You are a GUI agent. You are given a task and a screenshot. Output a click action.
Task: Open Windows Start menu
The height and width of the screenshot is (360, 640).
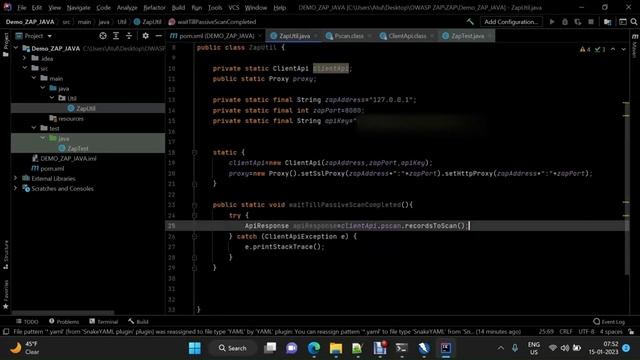[195, 348]
